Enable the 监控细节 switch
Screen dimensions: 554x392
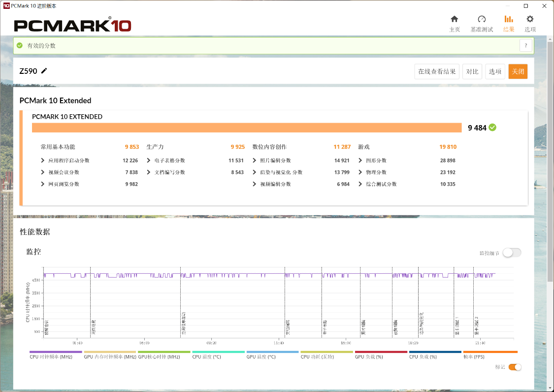click(511, 252)
